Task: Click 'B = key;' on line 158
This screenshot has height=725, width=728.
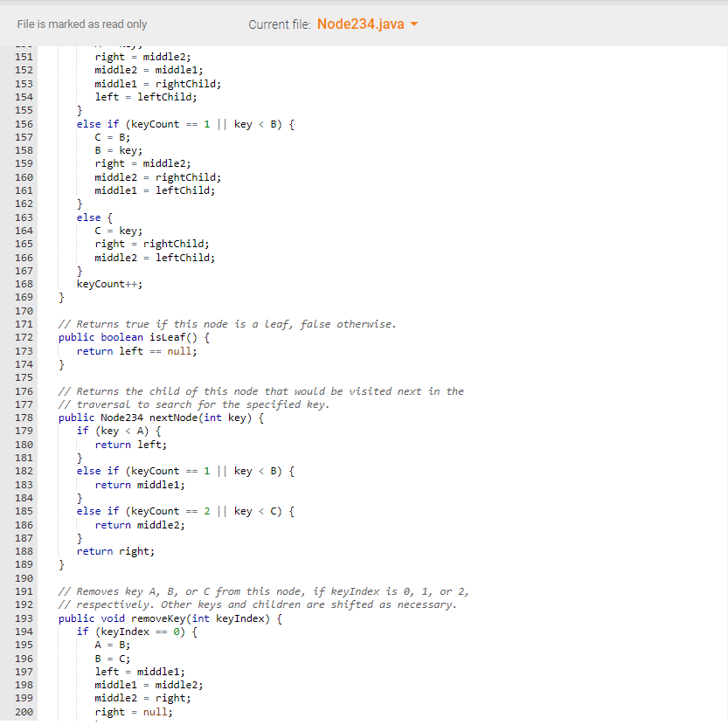Action: 119,150
